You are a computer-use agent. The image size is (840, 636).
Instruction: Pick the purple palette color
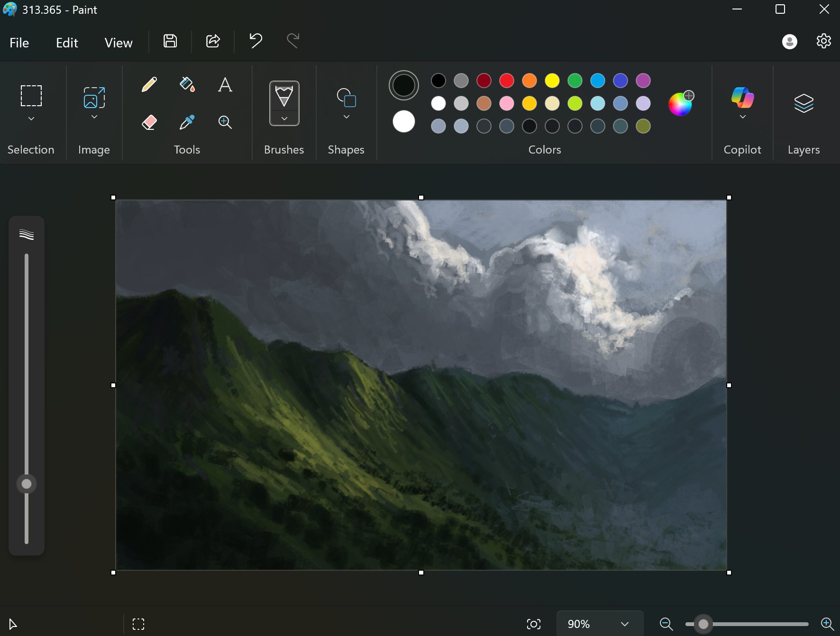(643, 81)
